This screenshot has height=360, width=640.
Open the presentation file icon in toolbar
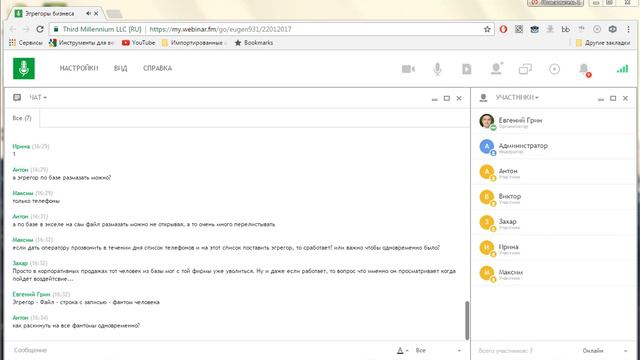tap(467, 69)
